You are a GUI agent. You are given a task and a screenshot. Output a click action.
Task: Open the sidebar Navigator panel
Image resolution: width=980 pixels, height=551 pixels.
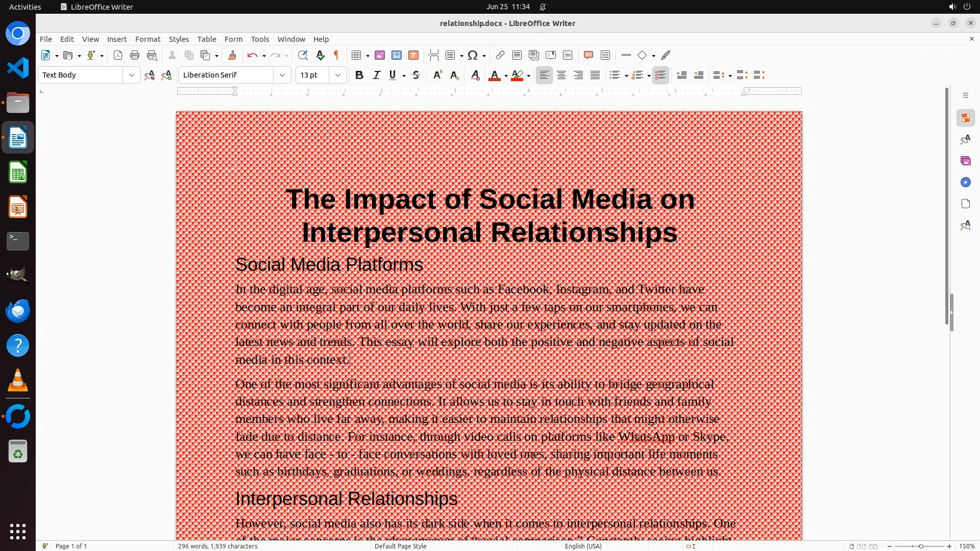965,183
